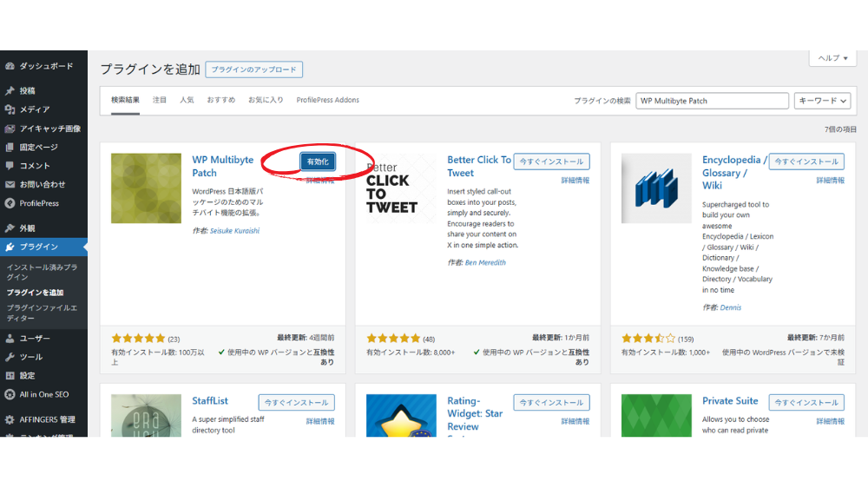Screen dimensions: 868x488
Task: Click the StaffList plugin thumbnail
Action: pos(146,415)
